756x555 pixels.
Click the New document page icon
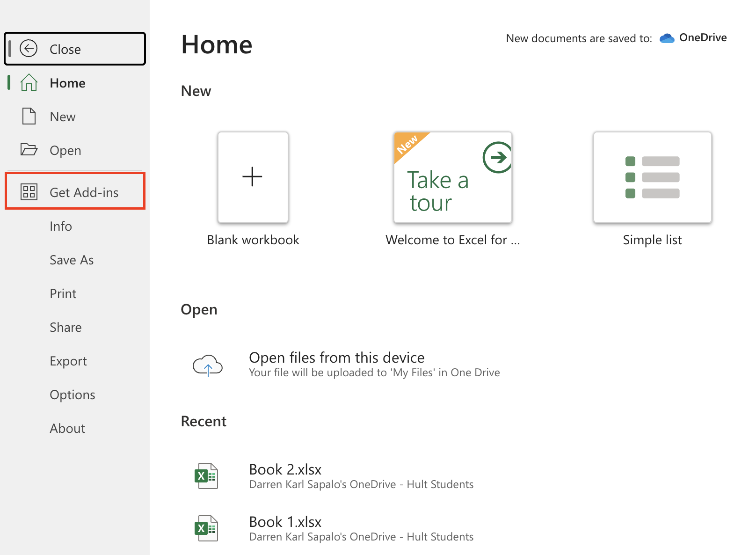(x=29, y=117)
